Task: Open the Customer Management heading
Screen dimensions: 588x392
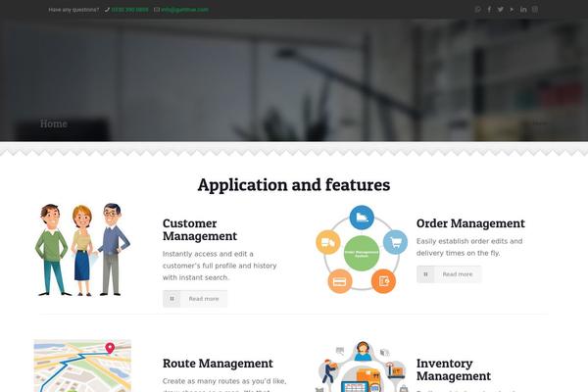Action: point(200,229)
